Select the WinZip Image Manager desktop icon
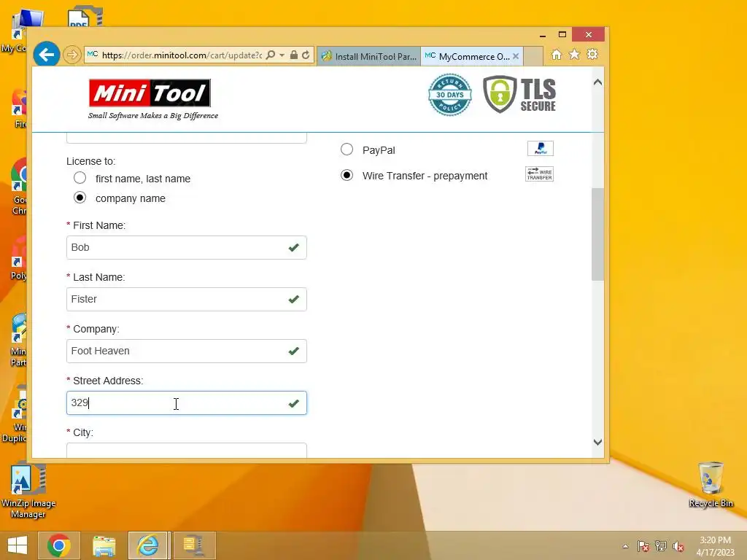This screenshot has width=747, height=560. click(28, 491)
